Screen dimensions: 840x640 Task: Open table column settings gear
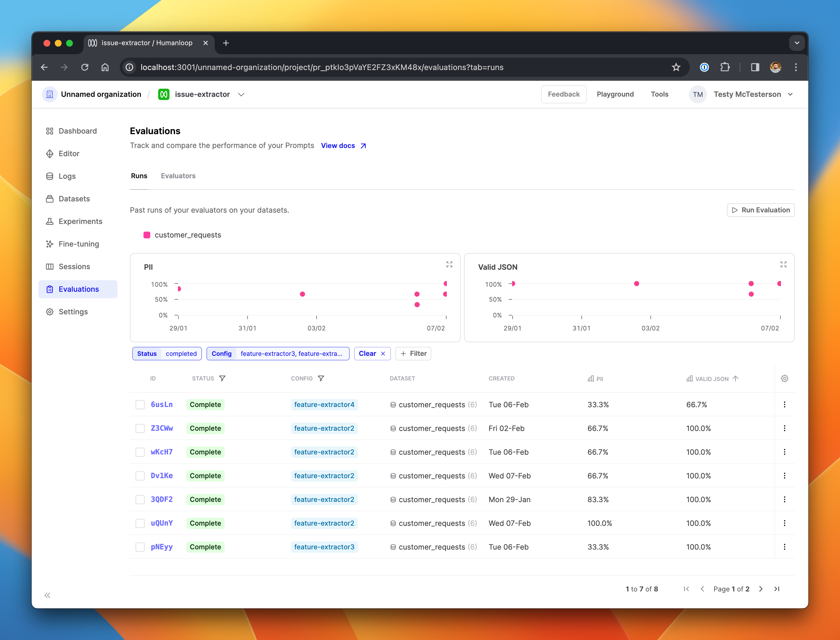784,378
